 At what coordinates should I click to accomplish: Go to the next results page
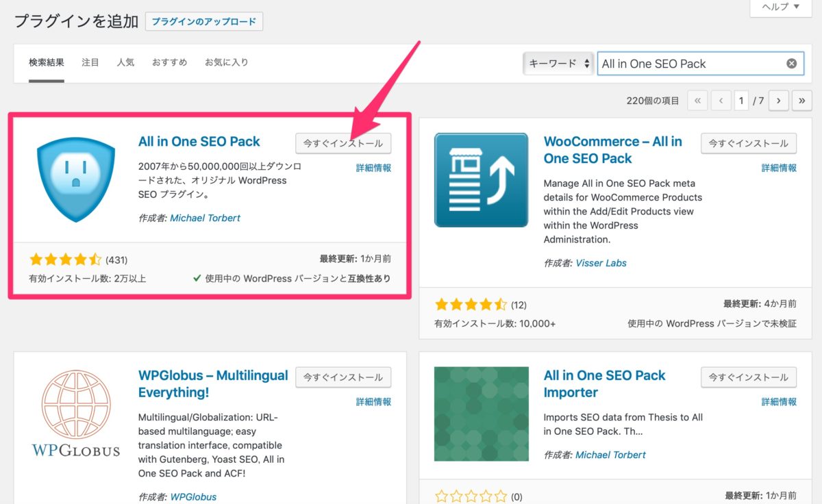click(779, 101)
